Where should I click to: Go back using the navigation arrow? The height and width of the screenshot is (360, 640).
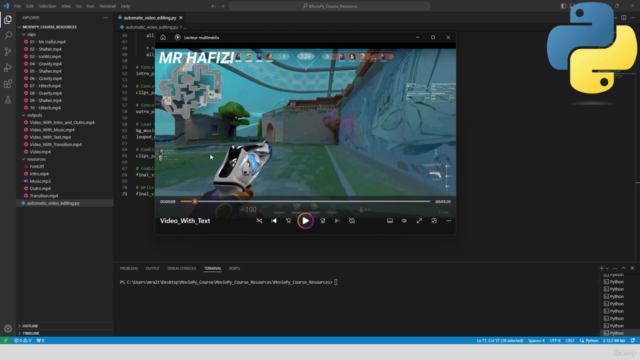click(x=213, y=6)
